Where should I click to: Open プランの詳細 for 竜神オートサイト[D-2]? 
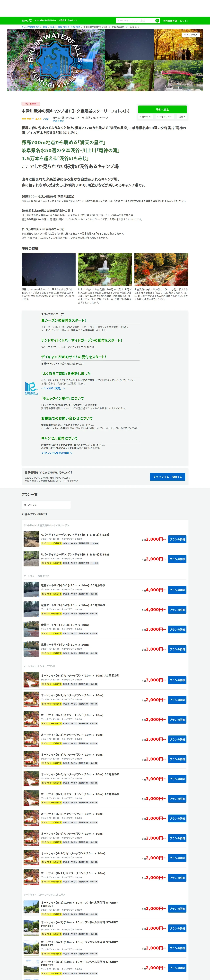[177, 610]
